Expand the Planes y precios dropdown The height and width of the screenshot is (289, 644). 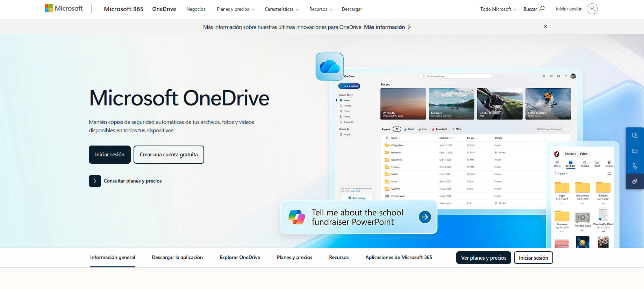click(x=235, y=9)
